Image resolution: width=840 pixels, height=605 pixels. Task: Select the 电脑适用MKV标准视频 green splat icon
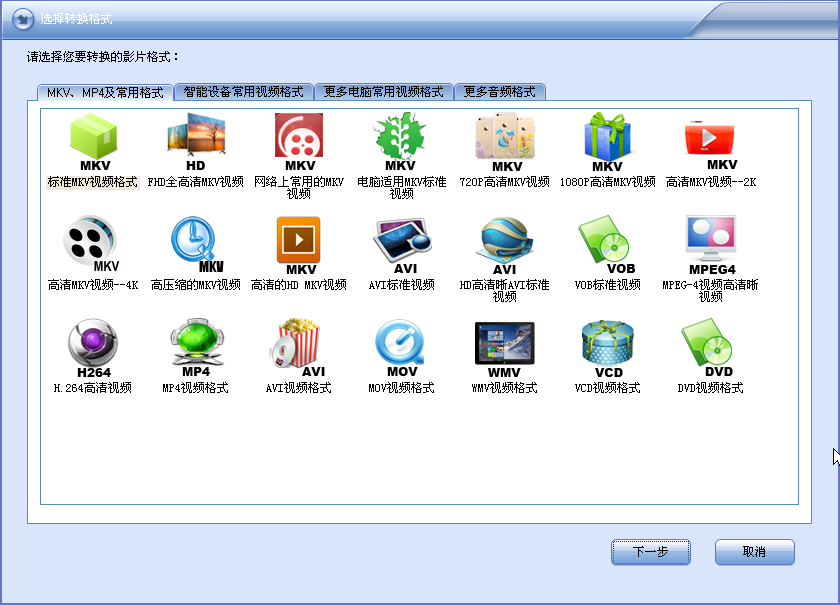point(401,142)
